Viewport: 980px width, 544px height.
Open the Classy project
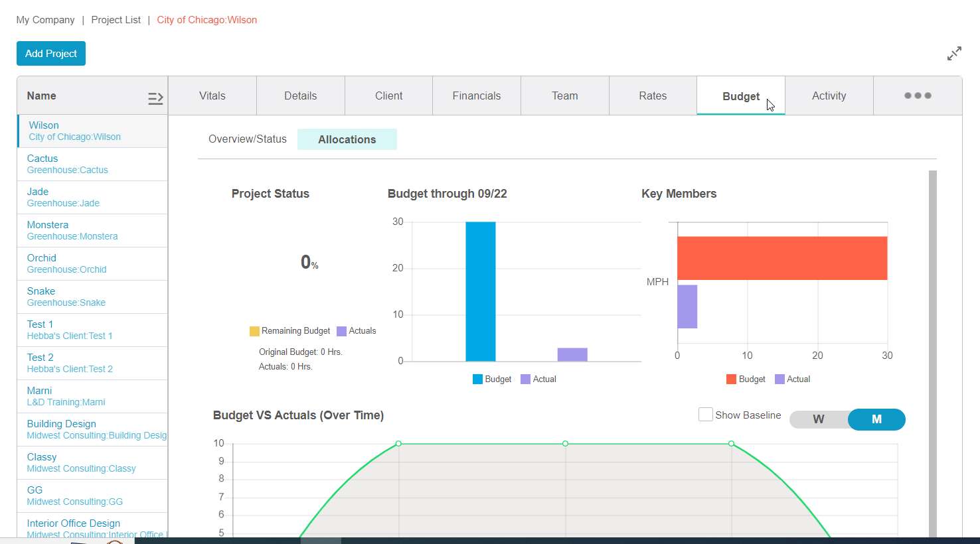[92, 462]
